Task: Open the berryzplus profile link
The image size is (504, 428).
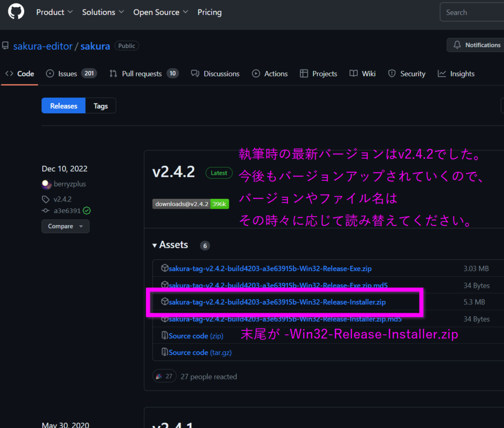Action: pyautogui.click(x=70, y=184)
